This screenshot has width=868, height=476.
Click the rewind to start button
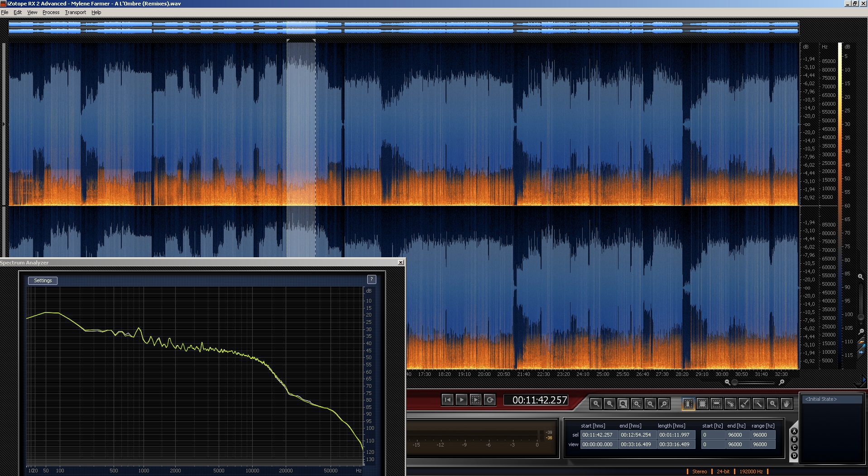pyautogui.click(x=447, y=399)
